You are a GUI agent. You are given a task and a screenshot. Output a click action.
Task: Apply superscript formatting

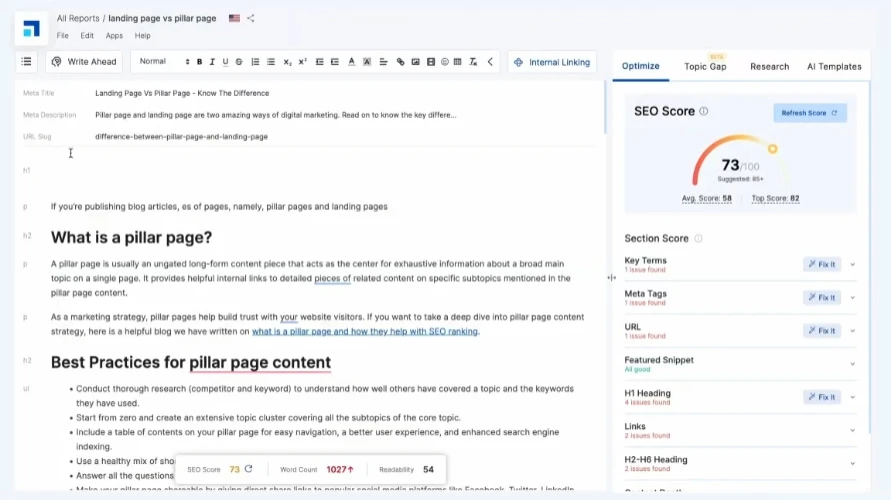[302, 62]
